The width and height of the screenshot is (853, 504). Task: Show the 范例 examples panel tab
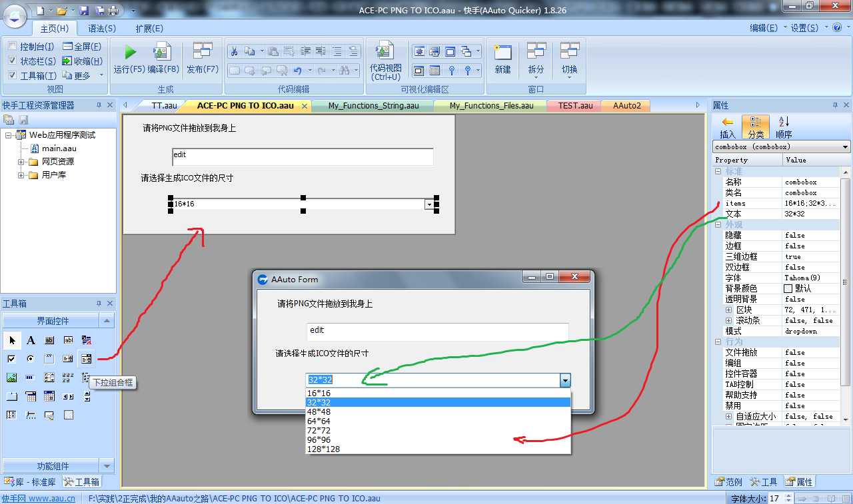728,482
